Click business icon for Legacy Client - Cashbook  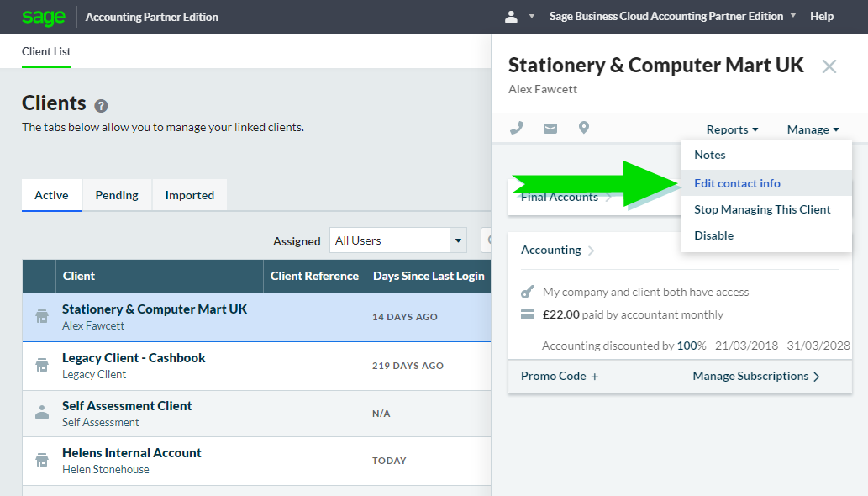tap(41, 365)
